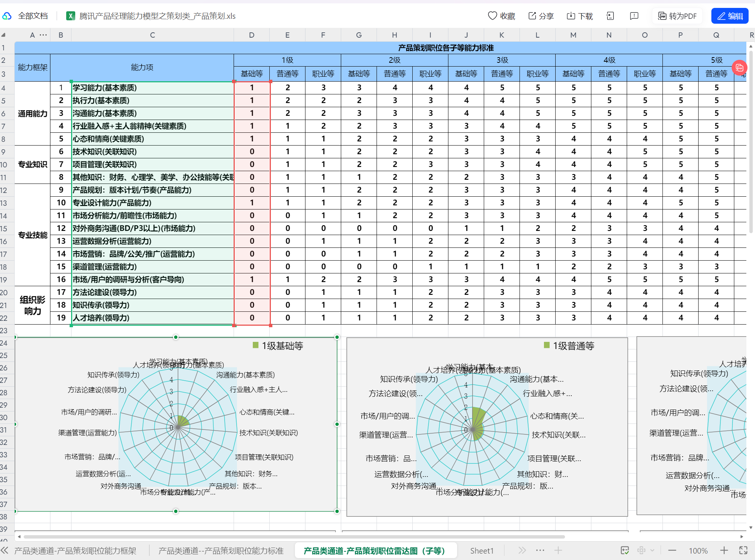Select column C header
Image resolution: width=755 pixels, height=560 pixels.
(152, 35)
